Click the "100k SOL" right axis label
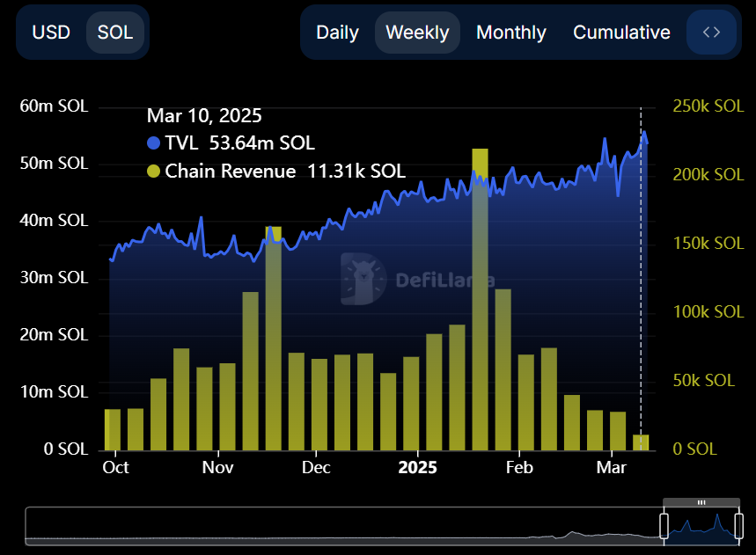756x555 pixels. 708,311
